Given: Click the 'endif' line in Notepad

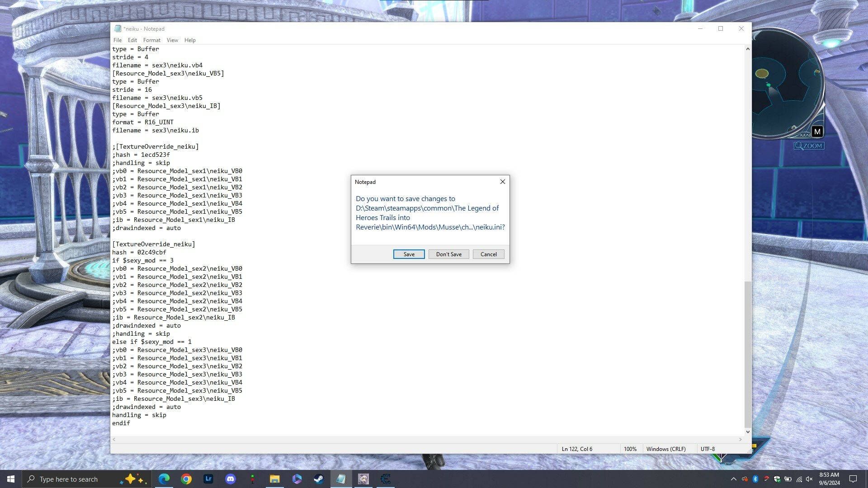Looking at the screenshot, I should tap(121, 423).
